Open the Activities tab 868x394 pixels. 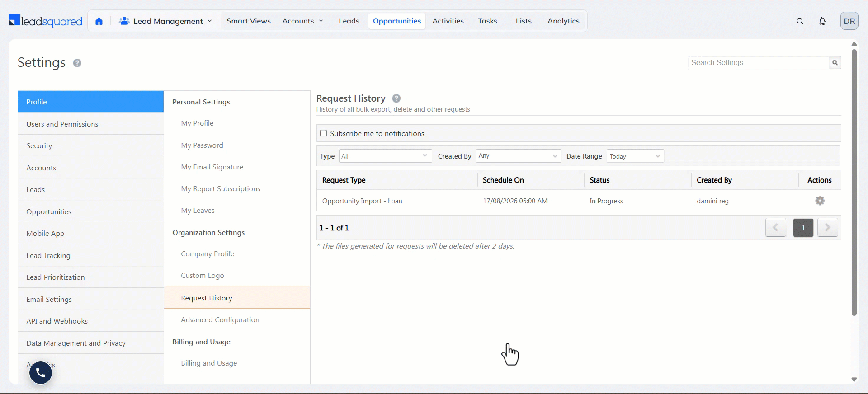pyautogui.click(x=448, y=21)
